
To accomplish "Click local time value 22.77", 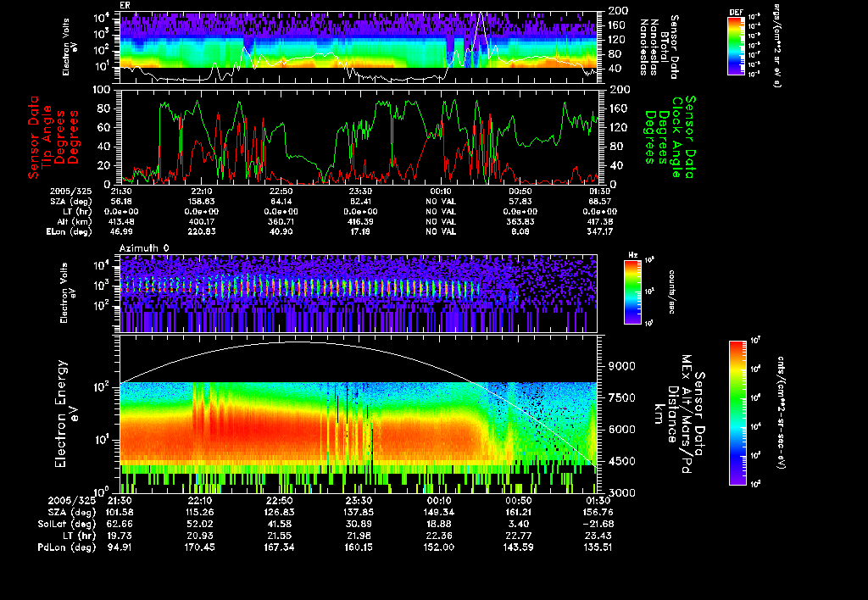I will click(x=518, y=536).
